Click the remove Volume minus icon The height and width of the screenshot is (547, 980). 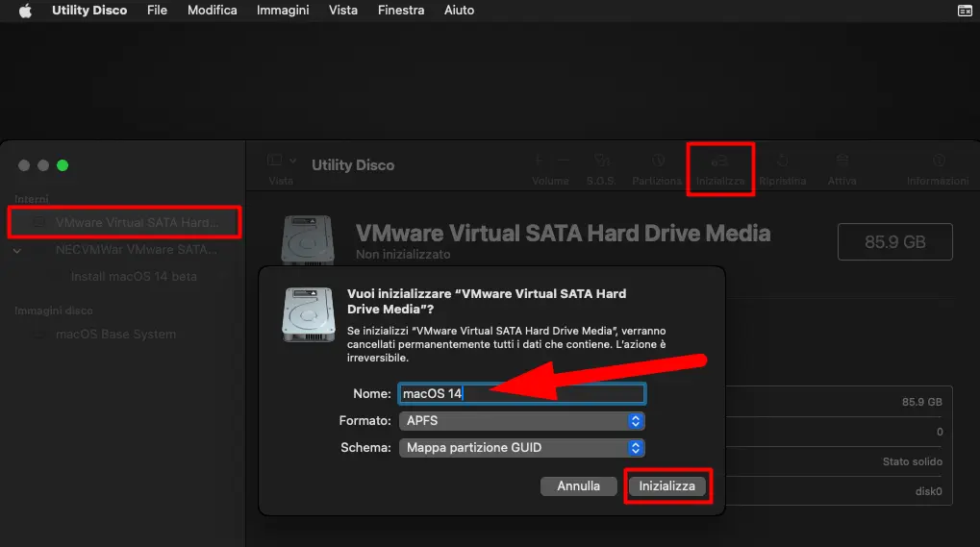564,161
